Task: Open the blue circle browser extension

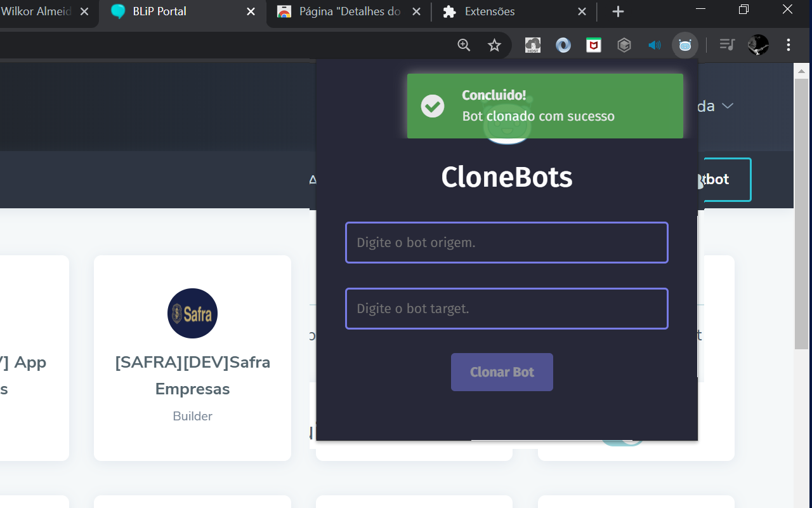Action: 563,45
